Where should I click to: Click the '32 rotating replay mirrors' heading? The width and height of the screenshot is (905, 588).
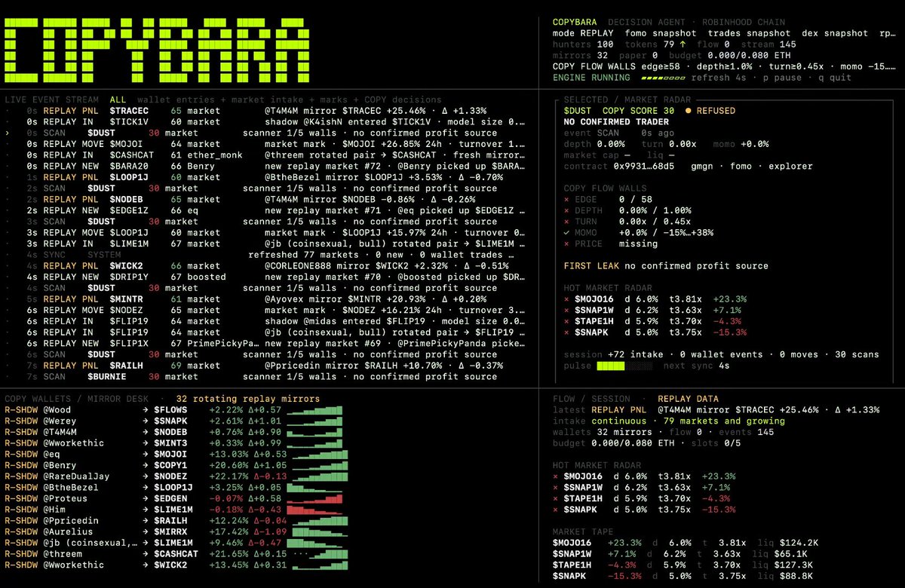tap(248, 399)
